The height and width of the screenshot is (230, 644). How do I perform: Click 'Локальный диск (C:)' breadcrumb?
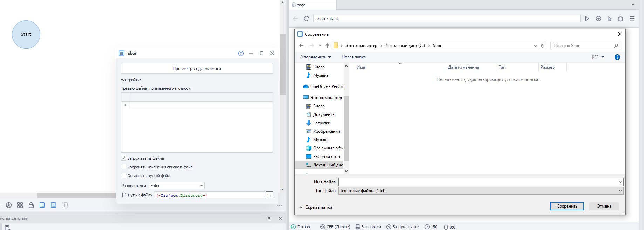coord(405,46)
